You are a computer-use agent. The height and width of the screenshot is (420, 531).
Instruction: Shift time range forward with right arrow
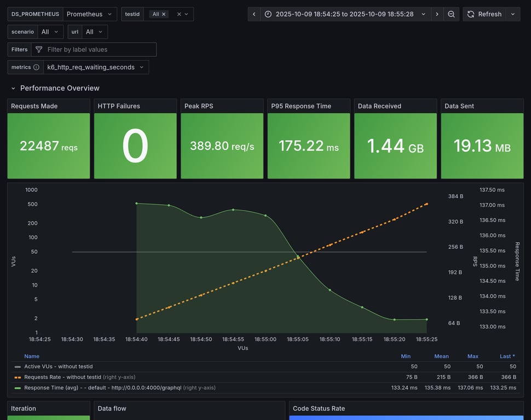click(437, 14)
